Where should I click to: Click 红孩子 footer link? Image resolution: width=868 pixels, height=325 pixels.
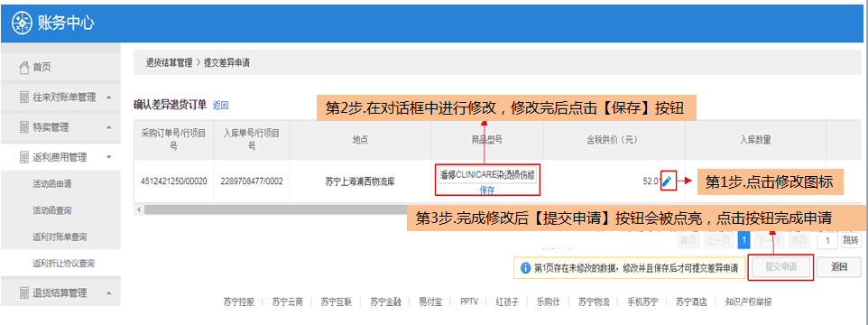pos(508,302)
